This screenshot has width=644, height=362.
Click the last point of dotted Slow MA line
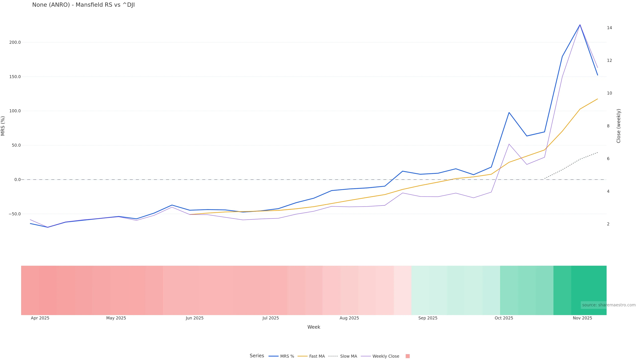tap(598, 152)
